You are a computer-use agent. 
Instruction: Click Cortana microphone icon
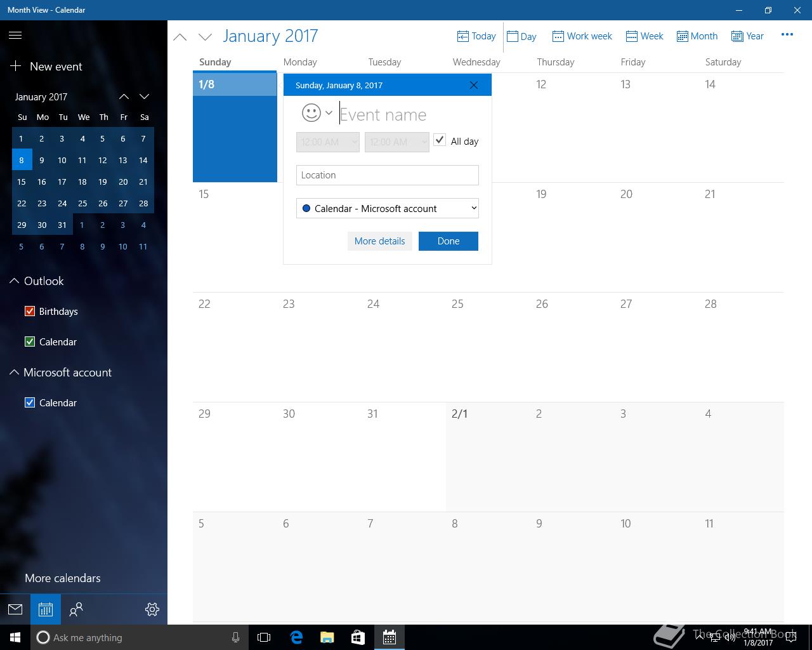pyautogui.click(x=235, y=637)
